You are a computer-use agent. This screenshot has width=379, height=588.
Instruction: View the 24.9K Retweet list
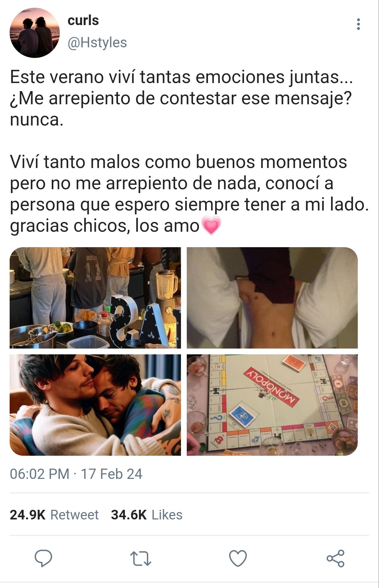tap(54, 515)
